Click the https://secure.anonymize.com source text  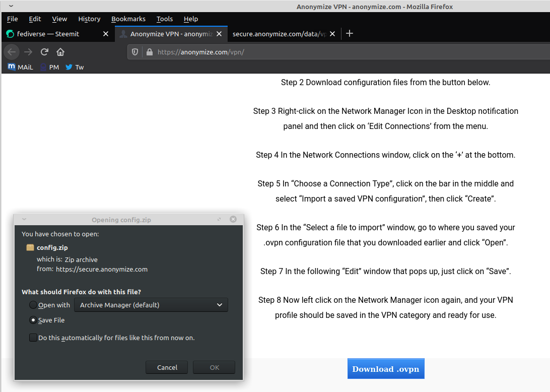point(102,269)
